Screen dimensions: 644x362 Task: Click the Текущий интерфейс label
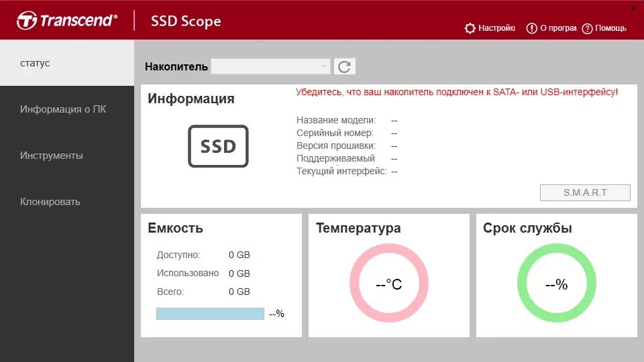[x=341, y=171]
